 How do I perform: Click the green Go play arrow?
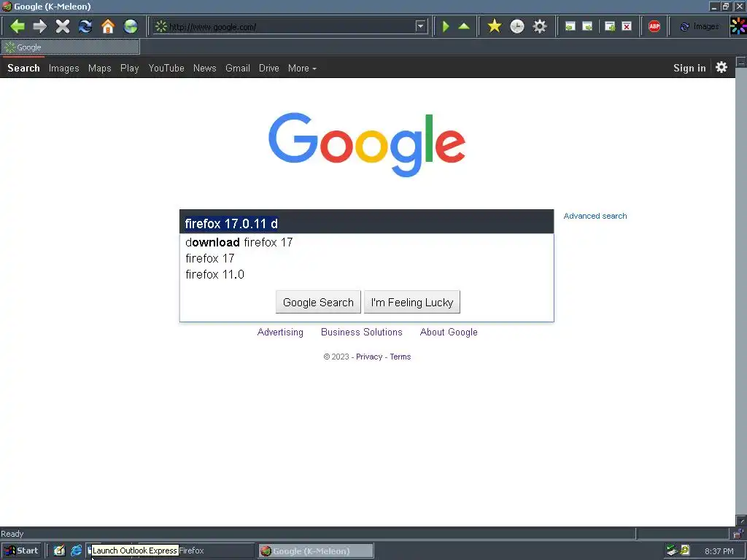446,26
